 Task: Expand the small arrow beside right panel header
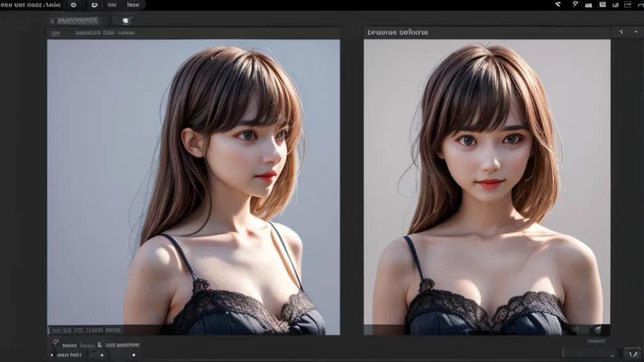pyautogui.click(x=636, y=32)
